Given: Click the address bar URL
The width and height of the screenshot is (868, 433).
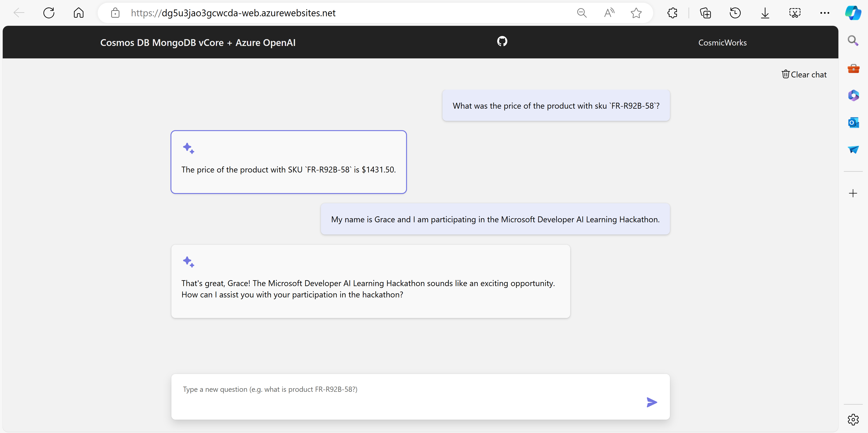Looking at the screenshot, I should point(233,13).
